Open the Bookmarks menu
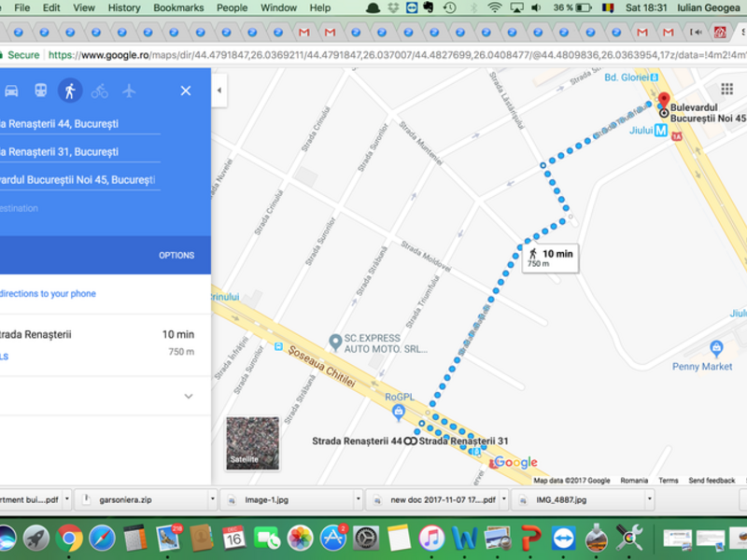Viewport: 747px width, 560px height. point(177,7)
